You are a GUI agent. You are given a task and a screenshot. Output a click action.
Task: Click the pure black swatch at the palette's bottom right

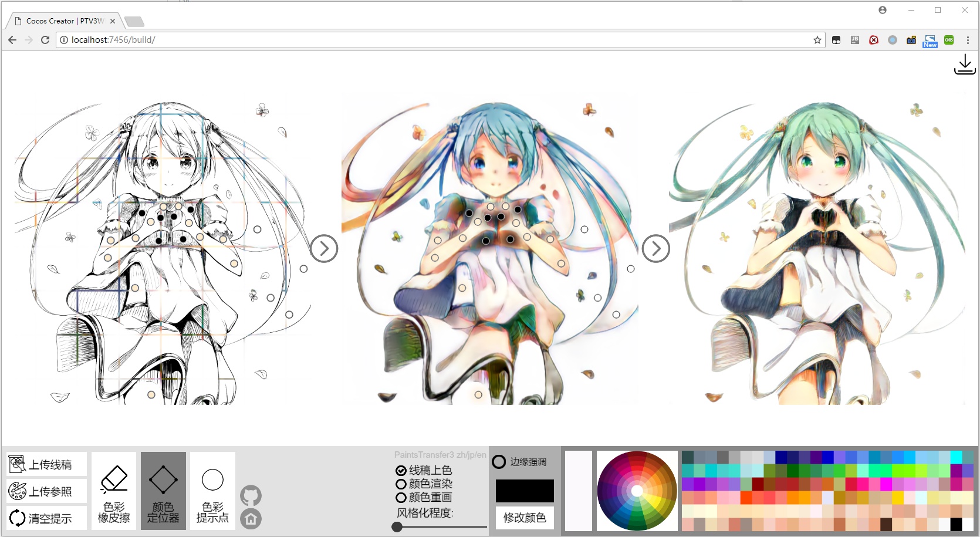click(x=956, y=524)
